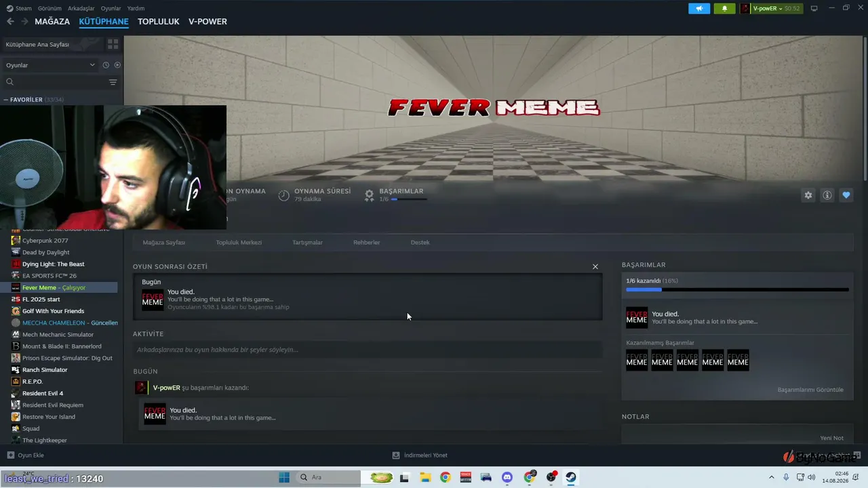Open İndirmeleri Yönet downloads manager
The width and height of the screenshot is (868, 488).
[420, 455]
